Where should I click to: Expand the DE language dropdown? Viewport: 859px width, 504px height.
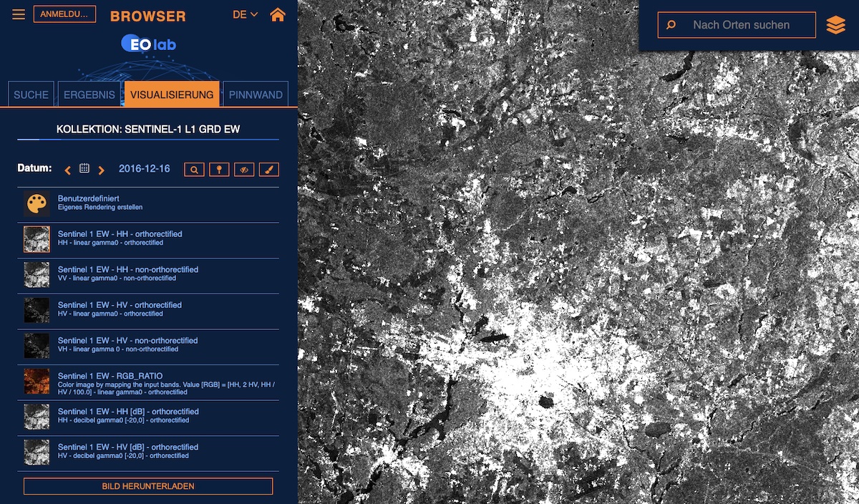click(x=245, y=14)
